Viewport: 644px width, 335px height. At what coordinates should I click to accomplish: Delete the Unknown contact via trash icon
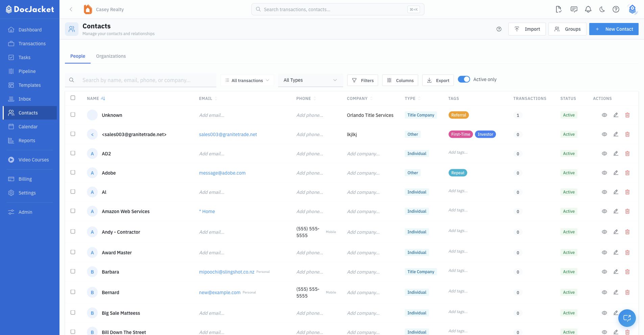[x=627, y=115]
